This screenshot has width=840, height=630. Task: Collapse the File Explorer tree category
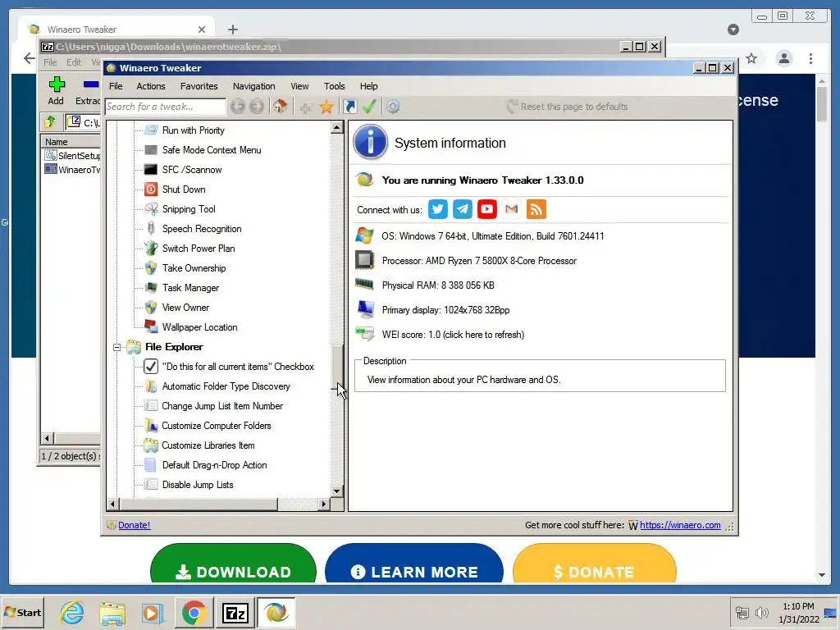click(116, 347)
